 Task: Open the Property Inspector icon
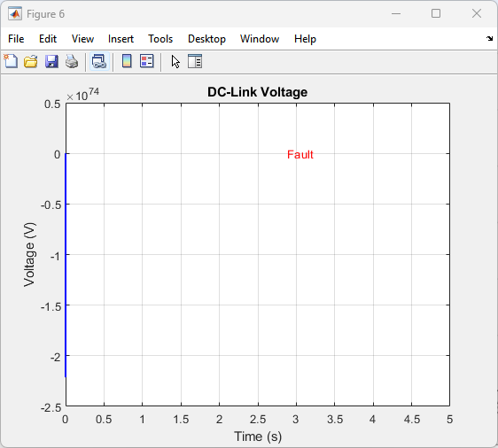pos(195,61)
